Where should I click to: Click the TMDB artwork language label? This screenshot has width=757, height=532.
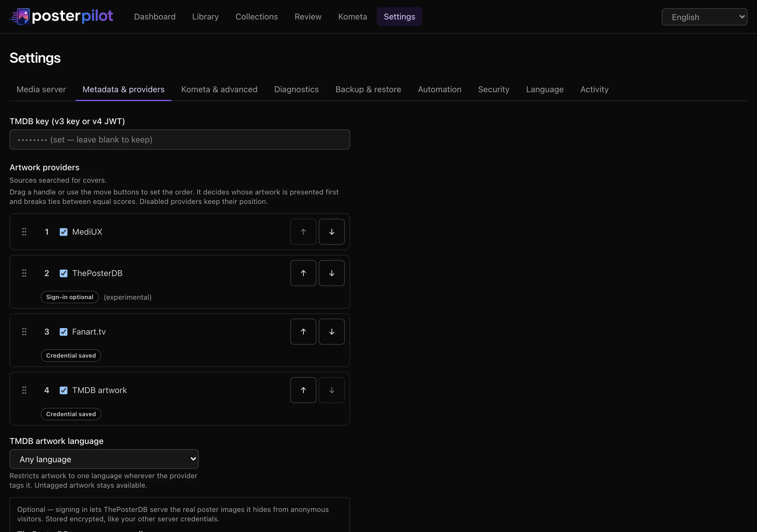pos(56,441)
